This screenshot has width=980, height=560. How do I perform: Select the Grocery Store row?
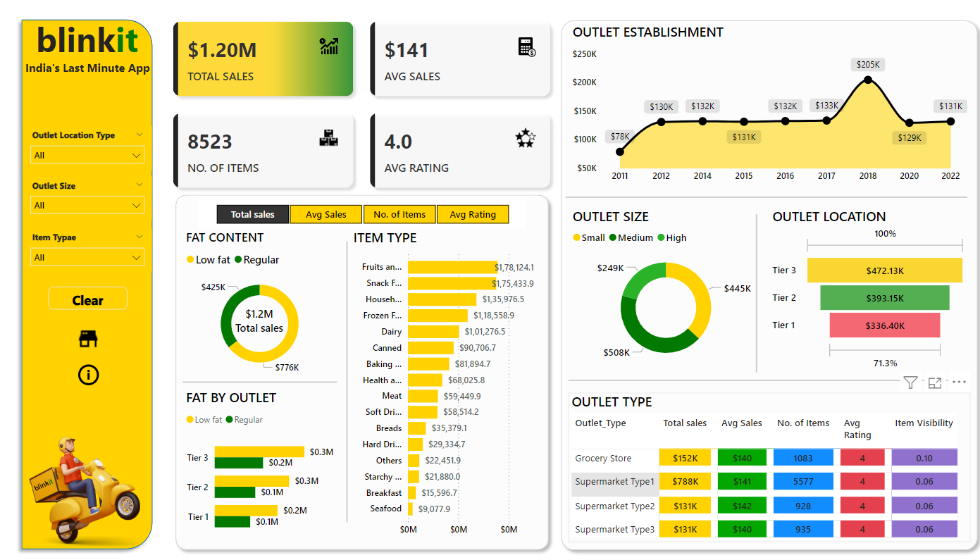coord(764,458)
